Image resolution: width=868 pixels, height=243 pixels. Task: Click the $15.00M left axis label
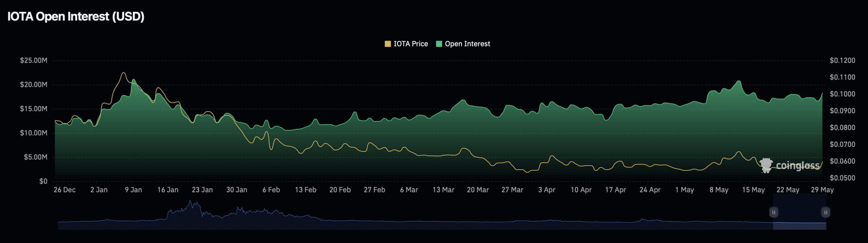34,109
